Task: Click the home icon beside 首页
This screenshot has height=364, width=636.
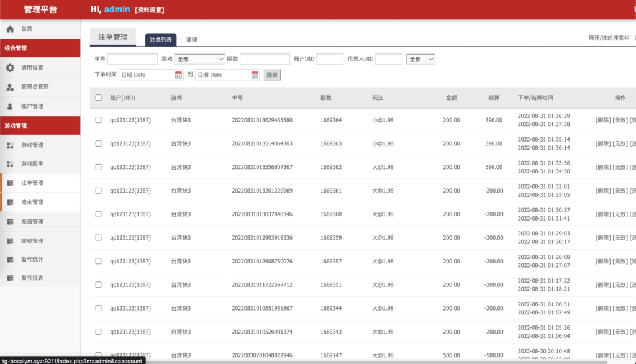Action: coord(10,29)
